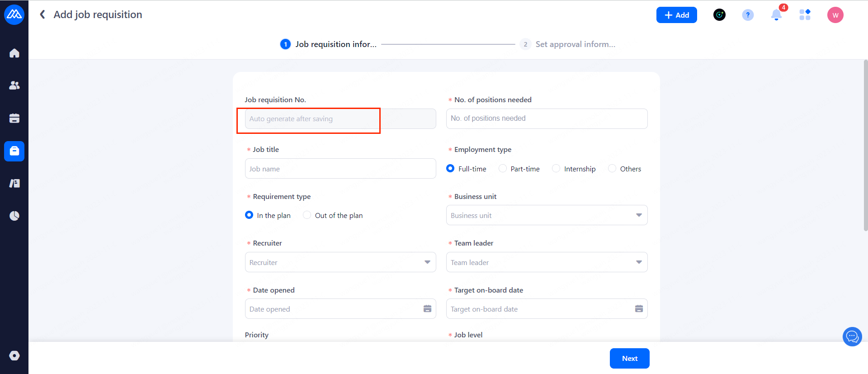The height and width of the screenshot is (374, 868).
Task: Click the Job title input field
Action: click(x=340, y=169)
